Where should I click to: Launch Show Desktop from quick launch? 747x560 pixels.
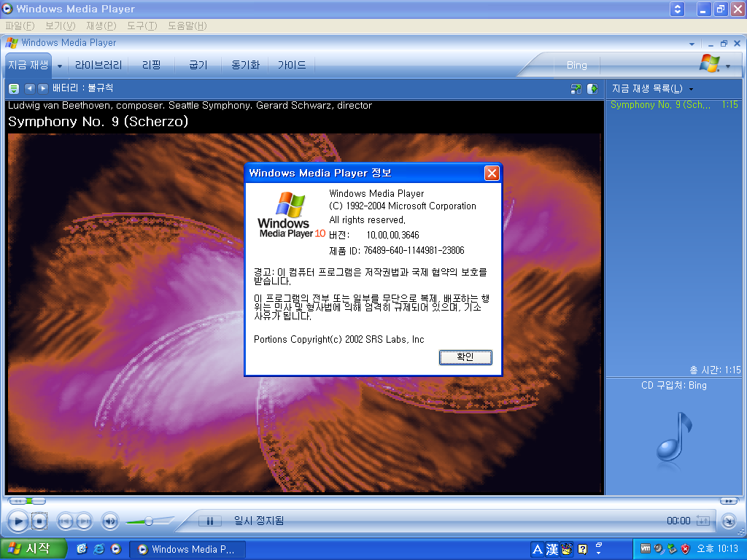point(82,549)
